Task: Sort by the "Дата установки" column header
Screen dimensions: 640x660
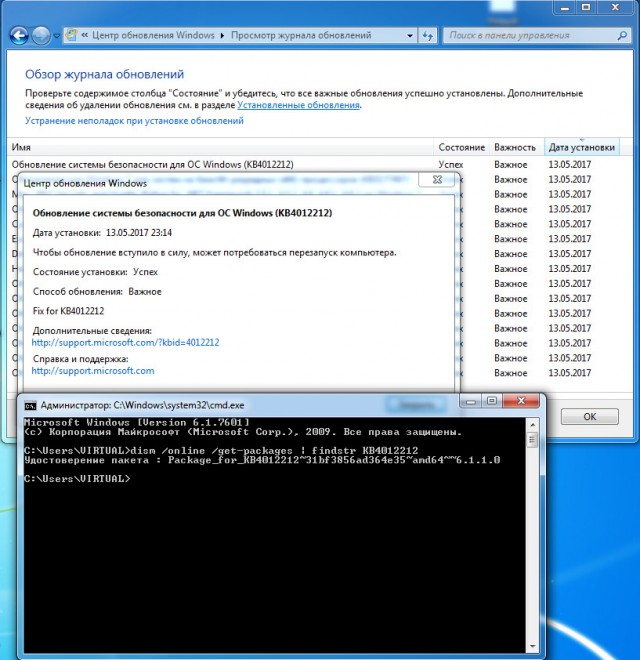Action: (582, 147)
